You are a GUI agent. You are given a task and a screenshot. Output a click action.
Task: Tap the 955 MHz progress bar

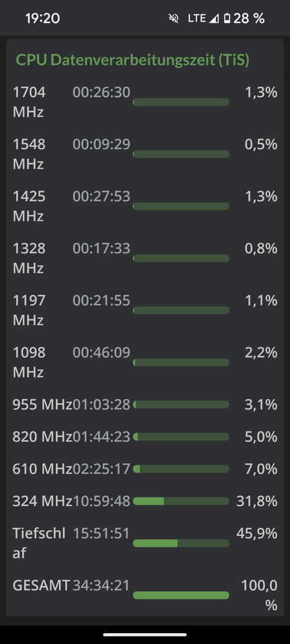point(181,404)
